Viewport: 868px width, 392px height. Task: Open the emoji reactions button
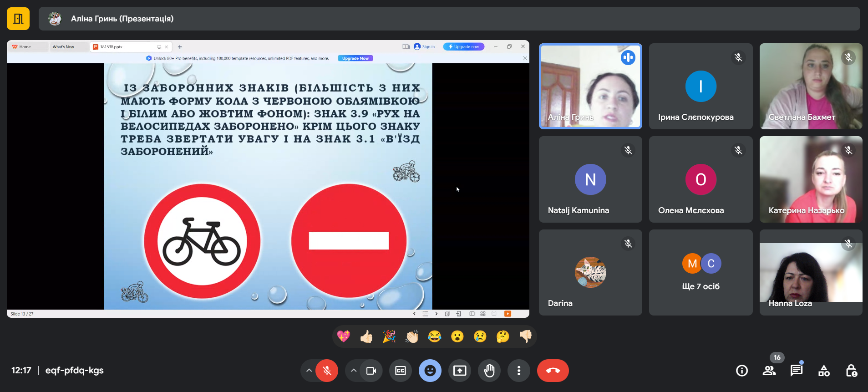pyautogui.click(x=430, y=371)
